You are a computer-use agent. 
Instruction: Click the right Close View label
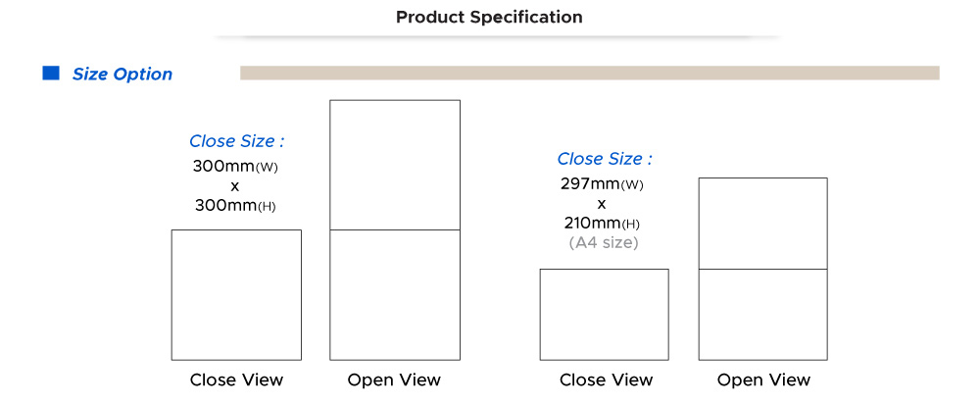pyautogui.click(x=607, y=380)
